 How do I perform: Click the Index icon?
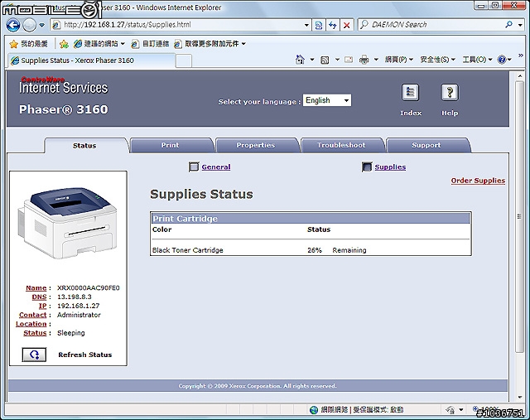click(x=411, y=92)
